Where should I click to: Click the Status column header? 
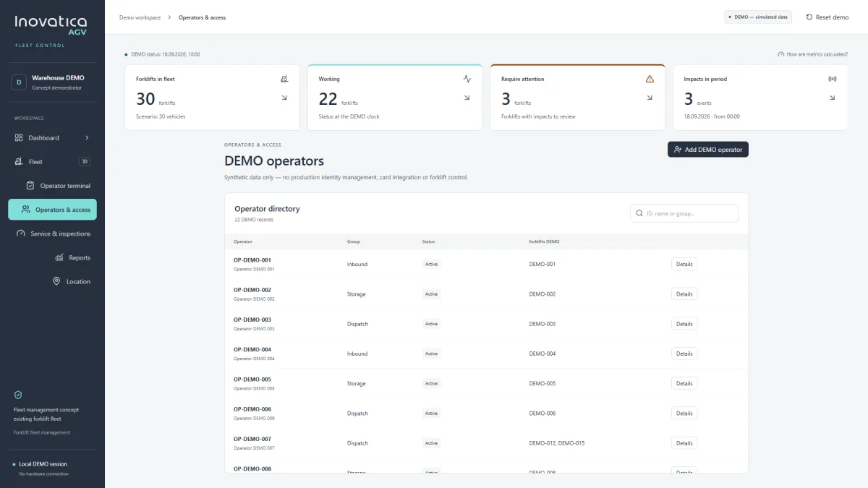(428, 241)
